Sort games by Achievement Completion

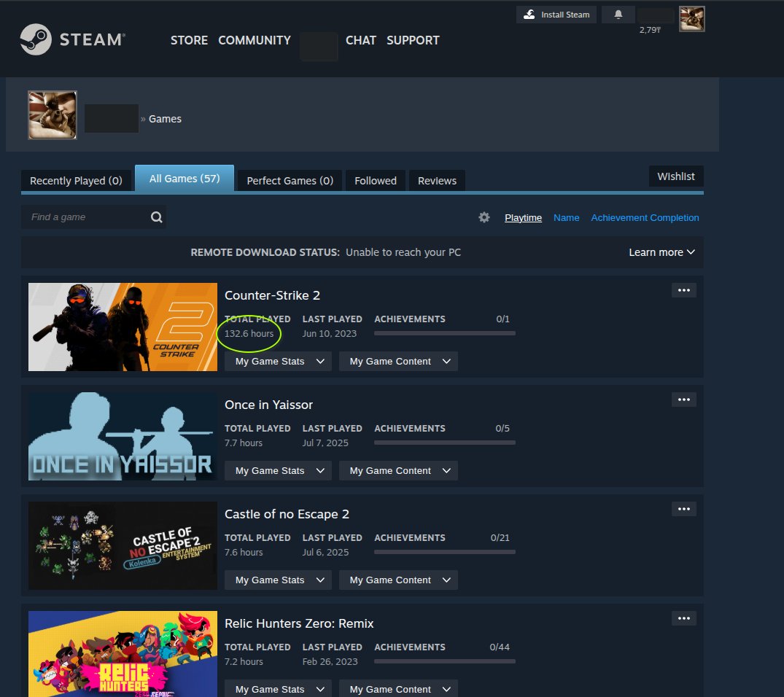pyautogui.click(x=645, y=217)
